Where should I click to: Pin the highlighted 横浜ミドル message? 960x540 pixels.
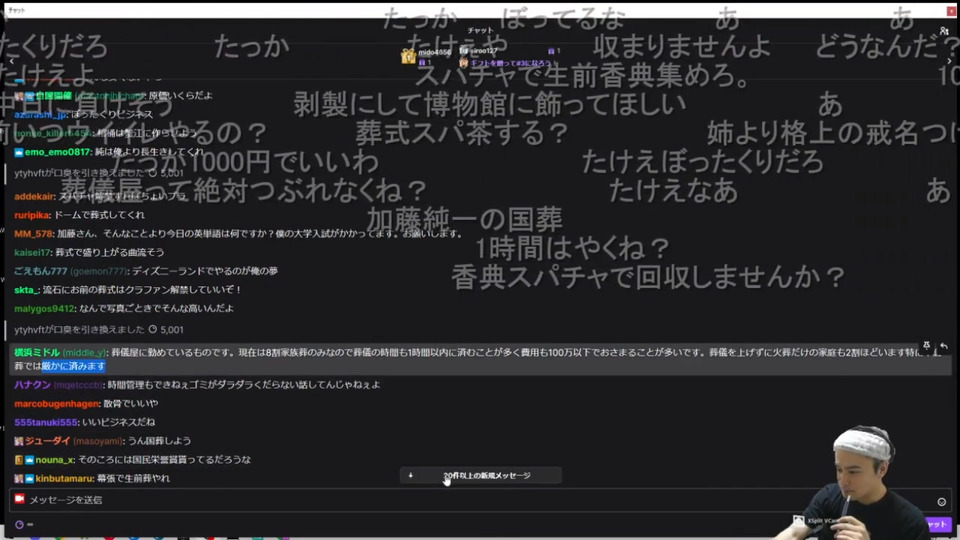[x=926, y=346]
